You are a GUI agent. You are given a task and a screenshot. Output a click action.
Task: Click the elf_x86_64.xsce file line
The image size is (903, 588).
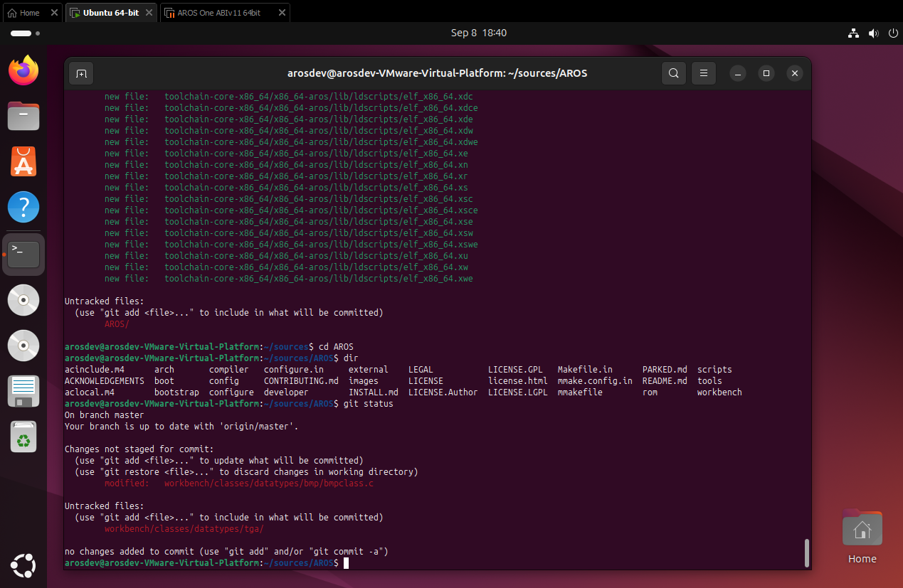(291, 210)
